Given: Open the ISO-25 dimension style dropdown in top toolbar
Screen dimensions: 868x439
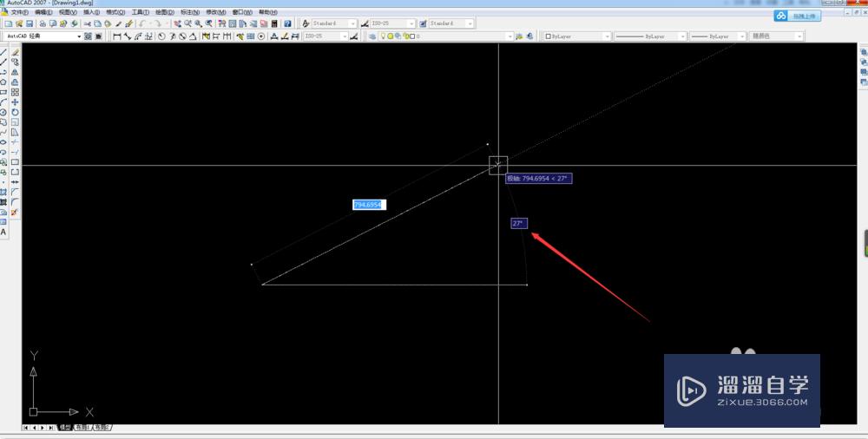Looking at the screenshot, I should 392,23.
